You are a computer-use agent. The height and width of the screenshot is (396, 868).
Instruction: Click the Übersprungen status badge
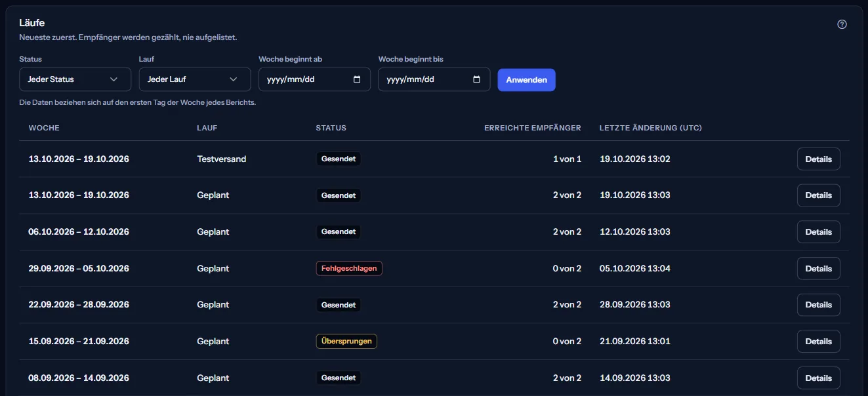346,341
